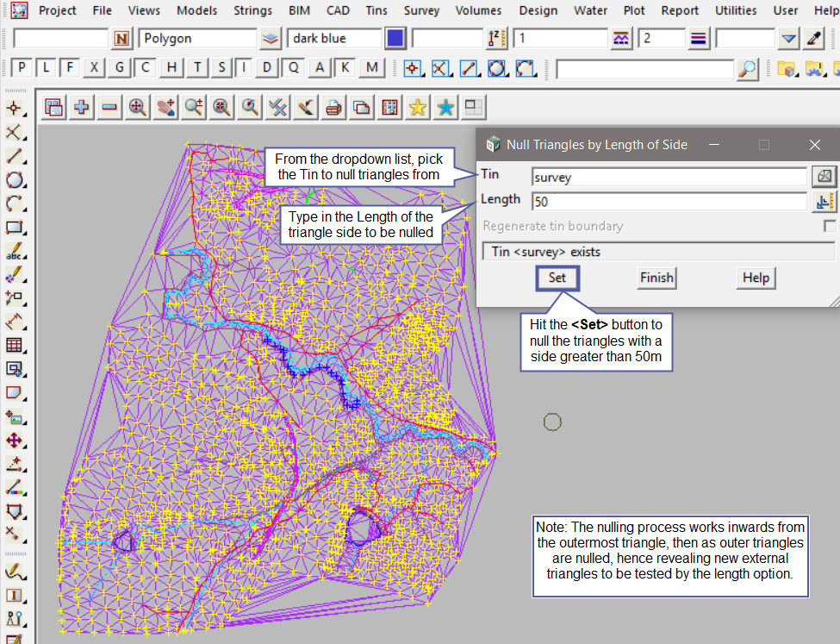Click the dark blue color swatch

[x=395, y=39]
